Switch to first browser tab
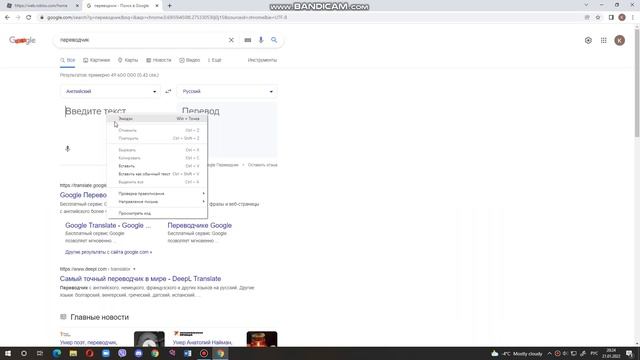 [42, 6]
